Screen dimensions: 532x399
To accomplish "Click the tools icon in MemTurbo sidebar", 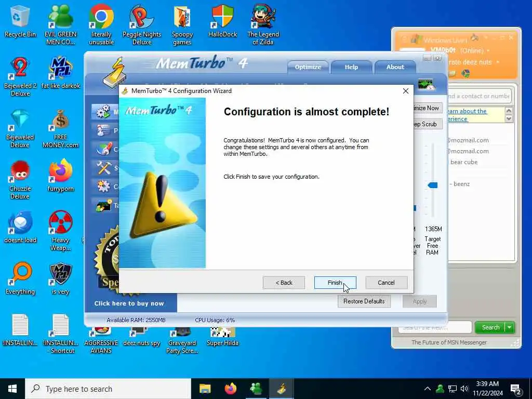I will 103,168.
